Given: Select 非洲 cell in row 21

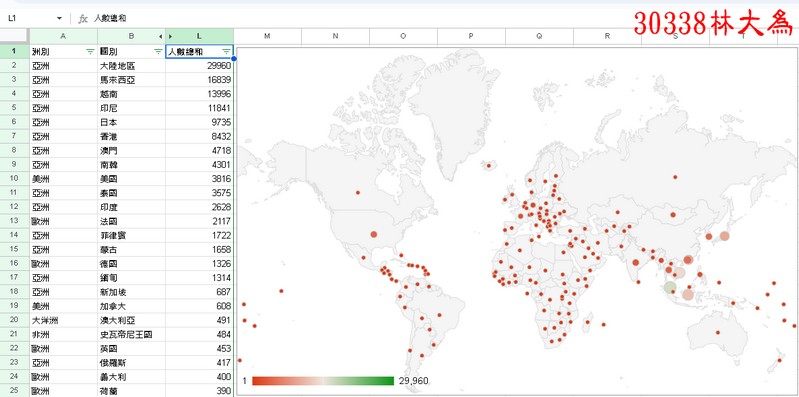Looking at the screenshot, I should [x=63, y=334].
